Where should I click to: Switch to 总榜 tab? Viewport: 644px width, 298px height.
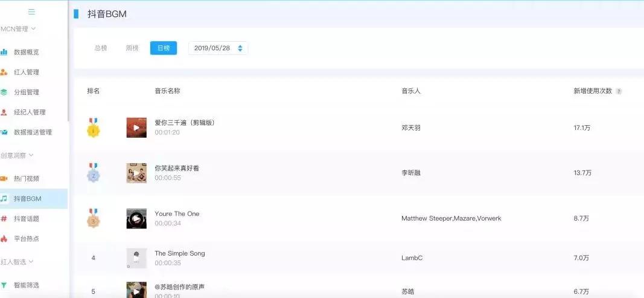tap(101, 48)
